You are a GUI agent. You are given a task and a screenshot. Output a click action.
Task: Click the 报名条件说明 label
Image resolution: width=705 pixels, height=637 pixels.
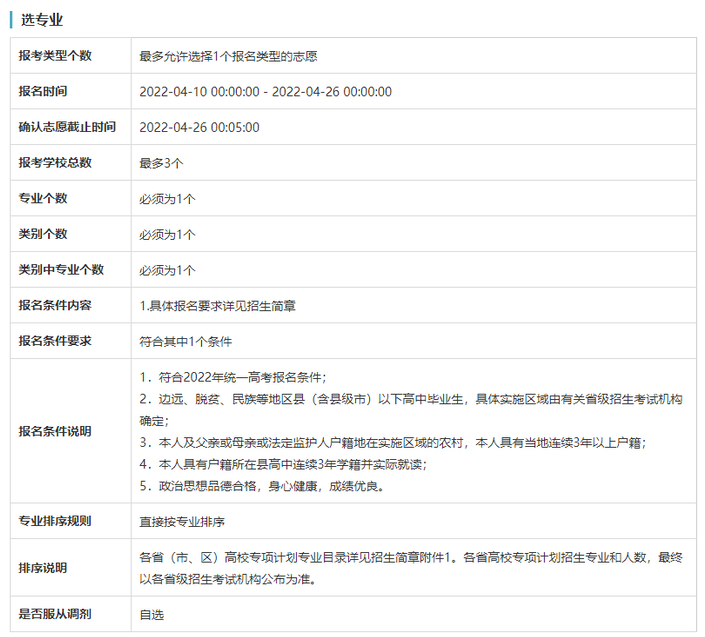point(55,431)
